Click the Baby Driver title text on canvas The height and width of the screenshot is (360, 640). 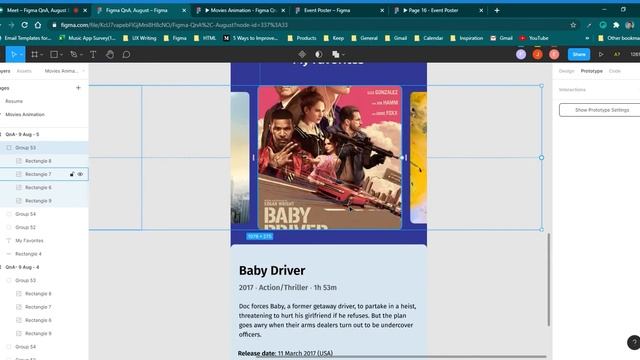[272, 271]
